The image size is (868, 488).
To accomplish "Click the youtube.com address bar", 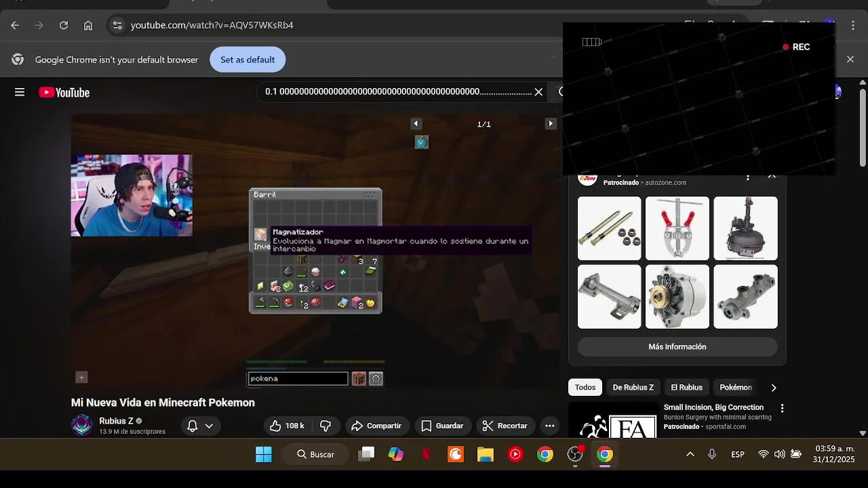I will [212, 25].
